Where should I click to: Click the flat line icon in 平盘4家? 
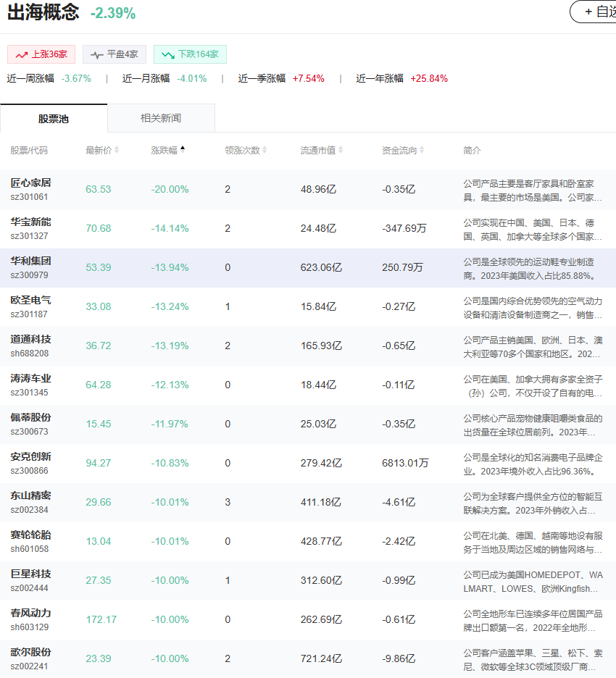[x=97, y=54]
